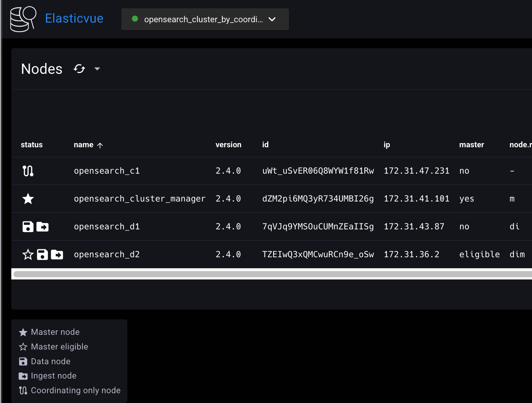The image size is (532, 403).
Task: Click id 7qVJq9YMSOuCUMnZEaIISg
Action: tap(318, 226)
